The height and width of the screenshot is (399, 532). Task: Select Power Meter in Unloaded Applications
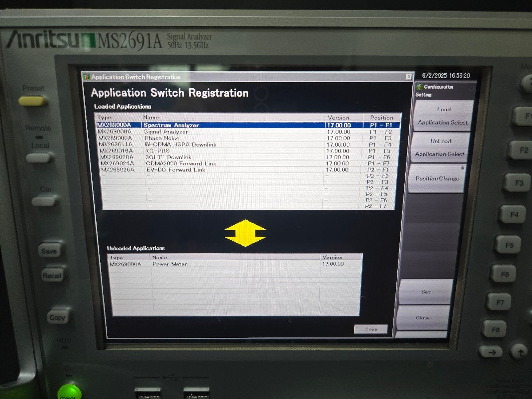click(235, 264)
